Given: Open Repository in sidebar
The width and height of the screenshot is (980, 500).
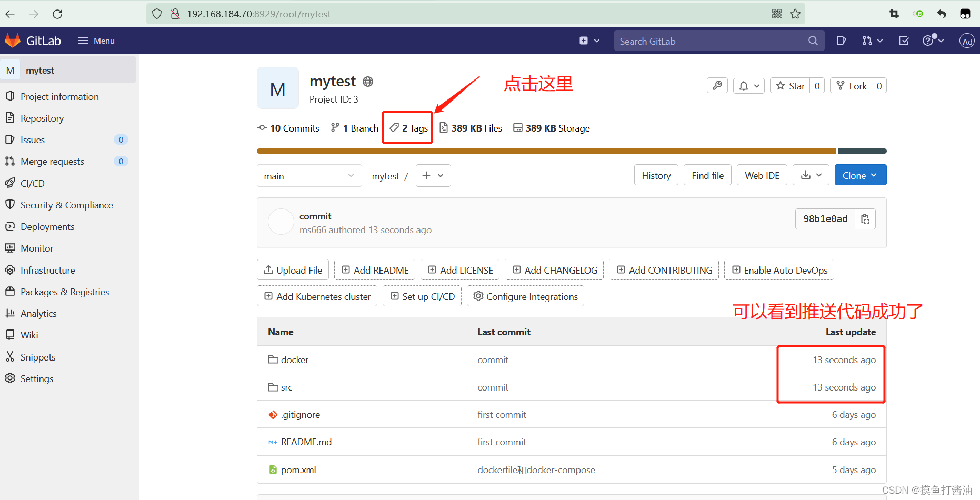Looking at the screenshot, I should click(42, 118).
